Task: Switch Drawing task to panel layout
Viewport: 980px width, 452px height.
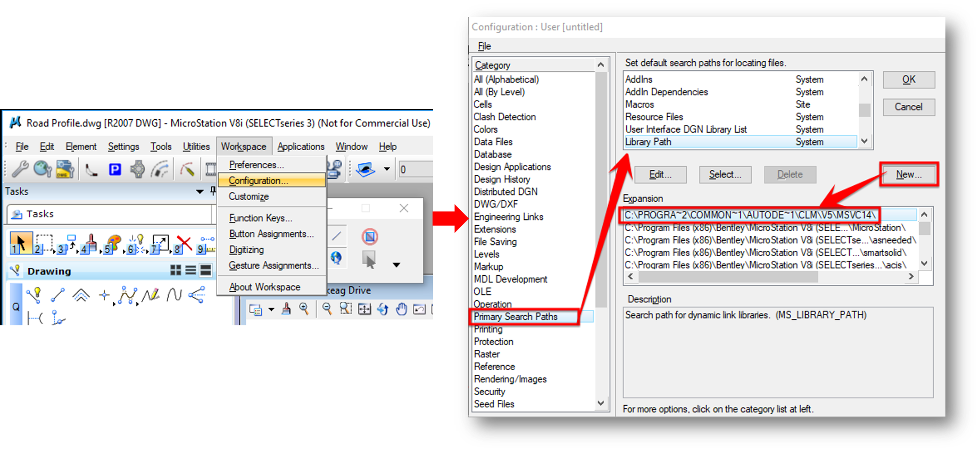Action: pyautogui.click(x=205, y=270)
